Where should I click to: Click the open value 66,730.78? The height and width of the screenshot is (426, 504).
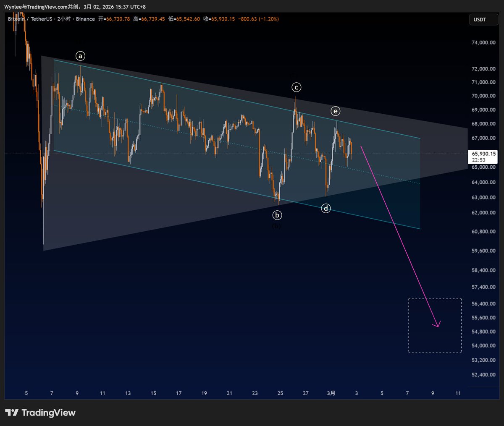118,19
